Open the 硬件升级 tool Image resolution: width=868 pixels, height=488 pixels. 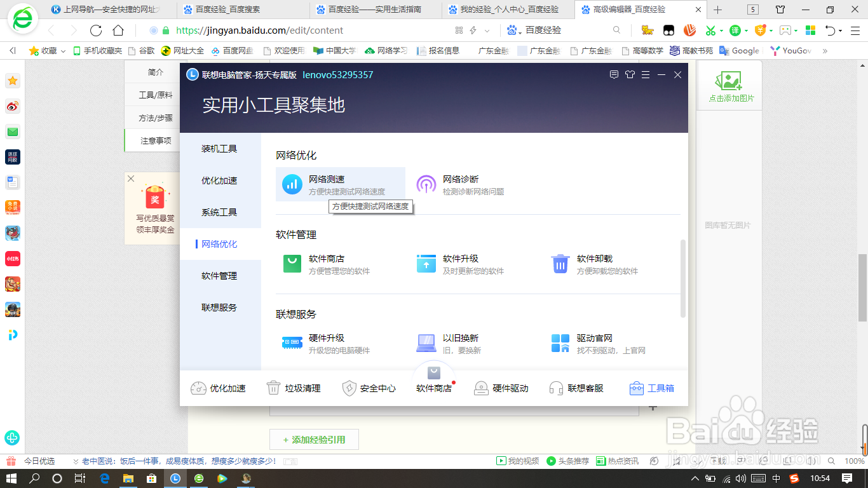coord(327,344)
